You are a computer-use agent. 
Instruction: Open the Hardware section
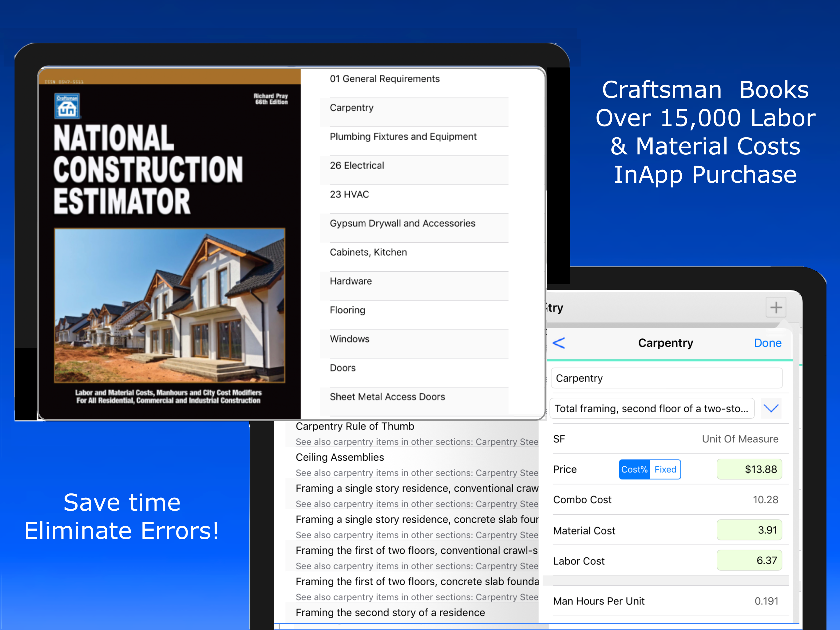tap(414, 285)
